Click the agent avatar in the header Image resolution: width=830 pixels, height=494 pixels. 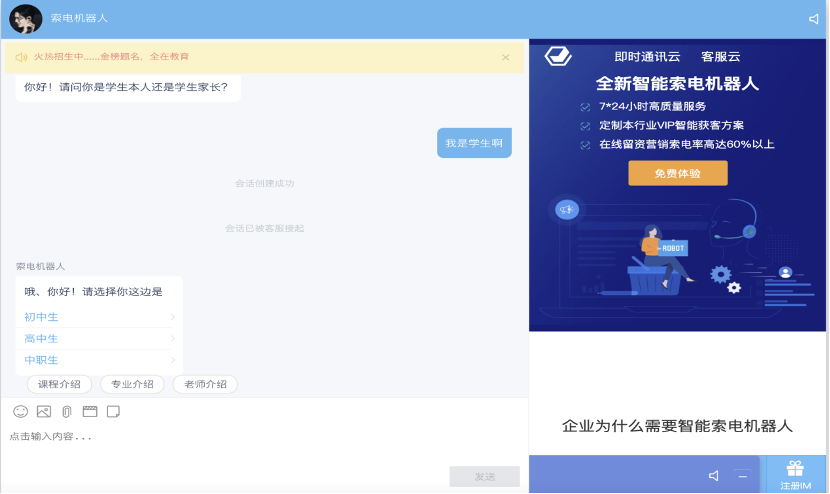coord(25,19)
